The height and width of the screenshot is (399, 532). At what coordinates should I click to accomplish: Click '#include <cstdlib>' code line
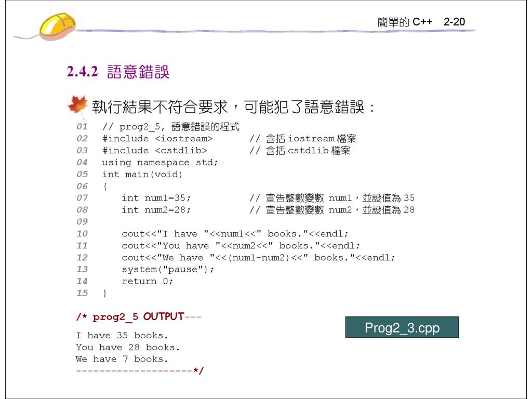click(x=154, y=151)
